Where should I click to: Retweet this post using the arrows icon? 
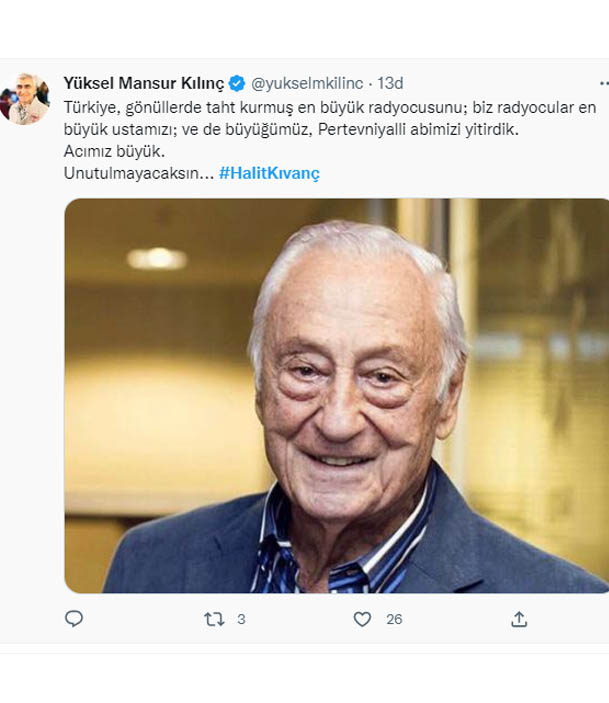coord(213,620)
